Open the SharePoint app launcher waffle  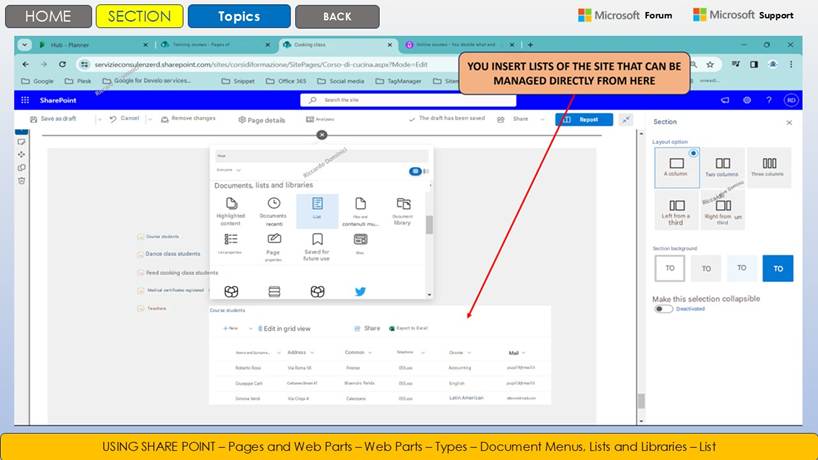pos(25,100)
